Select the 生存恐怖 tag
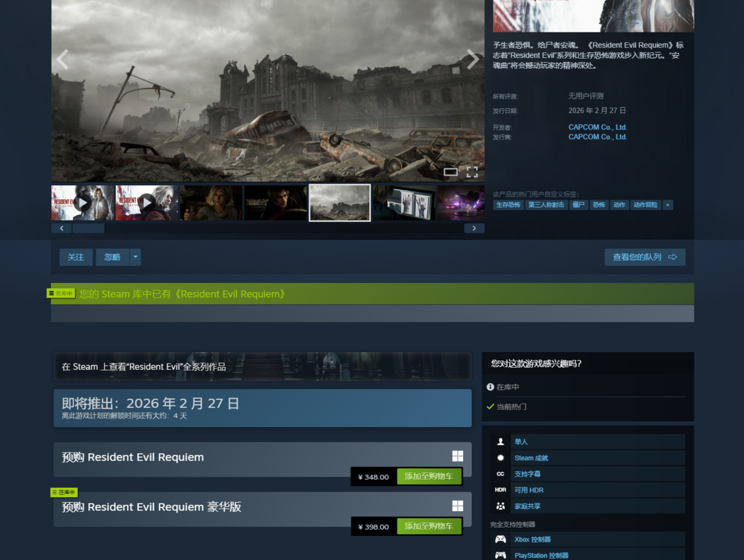Viewport: 744px width, 560px height. click(x=508, y=205)
